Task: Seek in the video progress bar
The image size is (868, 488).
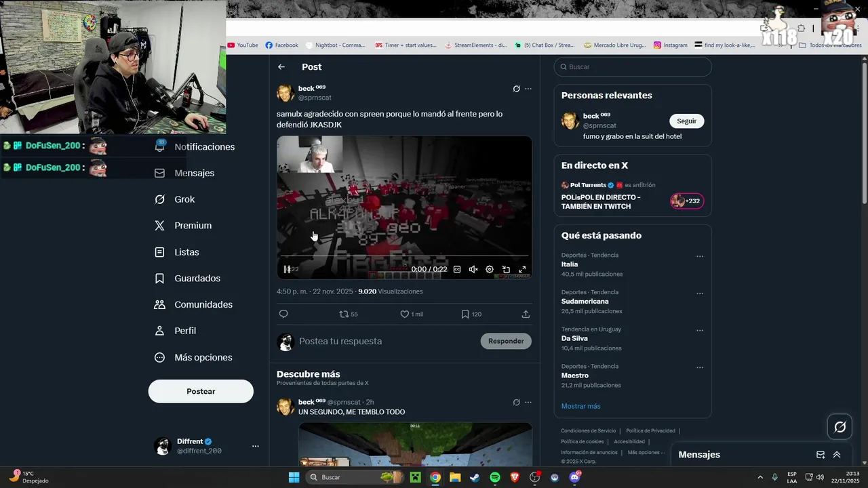Action: tap(404, 256)
